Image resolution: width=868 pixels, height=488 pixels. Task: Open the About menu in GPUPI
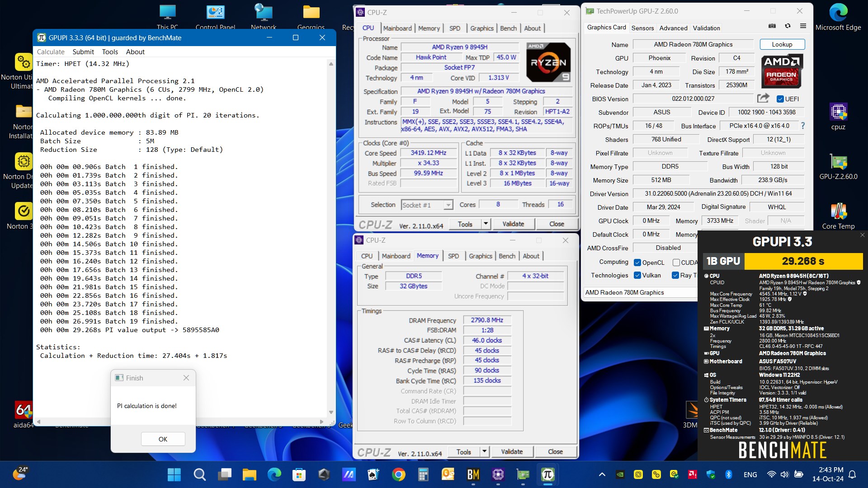point(135,52)
